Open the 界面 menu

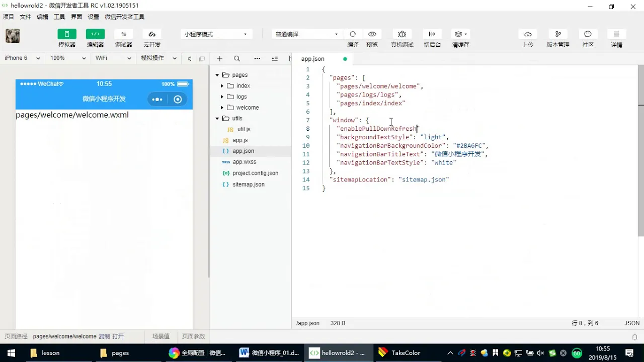coord(76,17)
